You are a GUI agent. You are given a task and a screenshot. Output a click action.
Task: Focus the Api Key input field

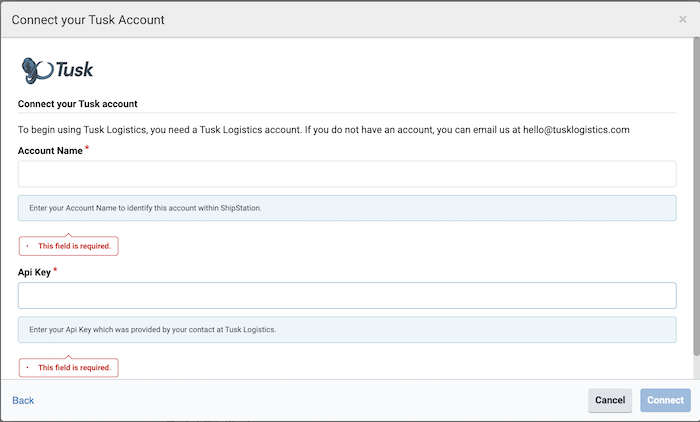coord(347,295)
